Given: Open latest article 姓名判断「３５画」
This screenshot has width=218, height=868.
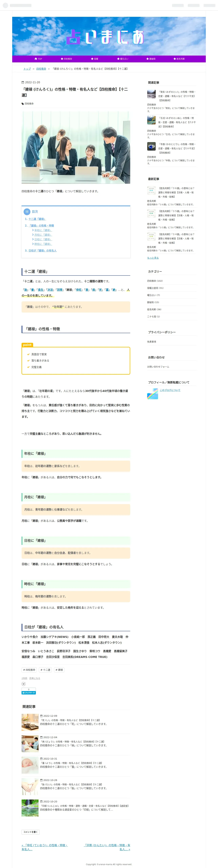Looking at the screenshot, I should (x=177, y=215).
